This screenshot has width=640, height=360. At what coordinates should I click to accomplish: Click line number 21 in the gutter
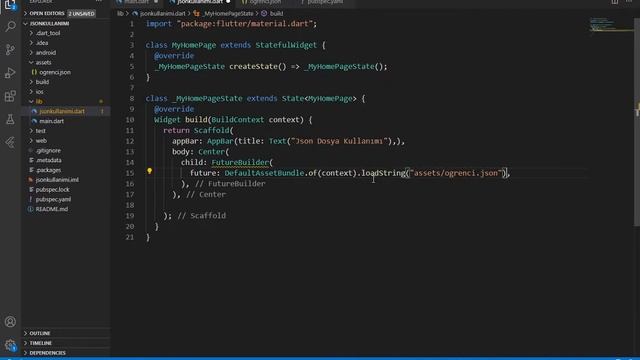pos(130,237)
